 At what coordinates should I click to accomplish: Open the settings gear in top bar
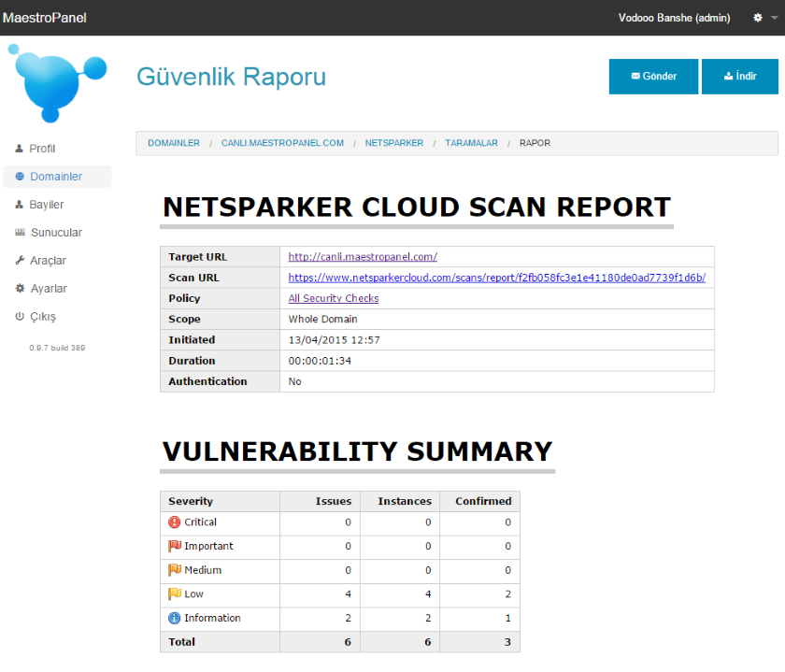pos(758,18)
